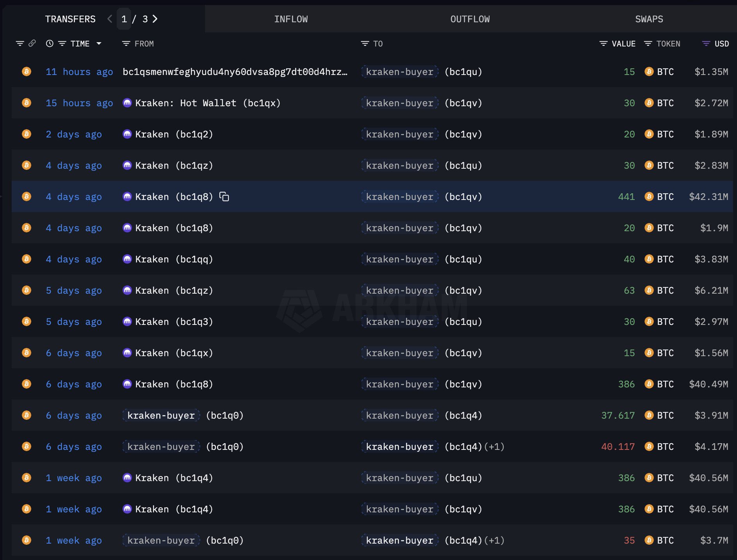Click BTC token icon in 441 value row

[649, 197]
